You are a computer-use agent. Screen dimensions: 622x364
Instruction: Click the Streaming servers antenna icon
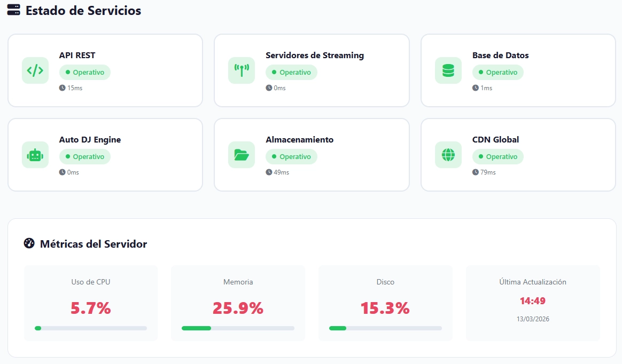[x=242, y=70]
